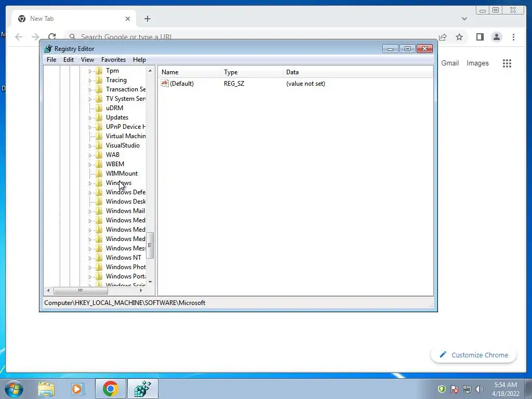Sort values by the Name column header
The image size is (532, 399).
point(189,72)
